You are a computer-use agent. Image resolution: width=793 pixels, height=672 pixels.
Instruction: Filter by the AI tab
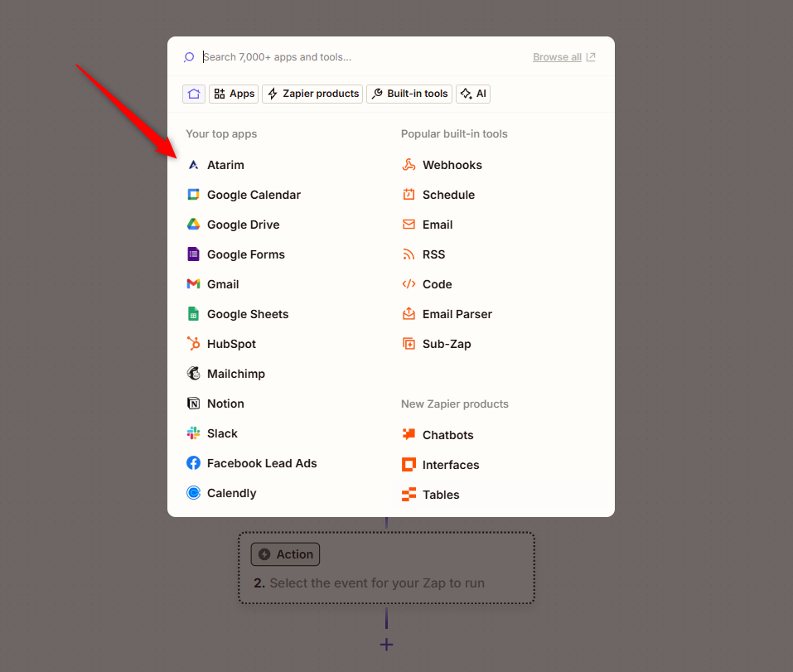coord(473,94)
